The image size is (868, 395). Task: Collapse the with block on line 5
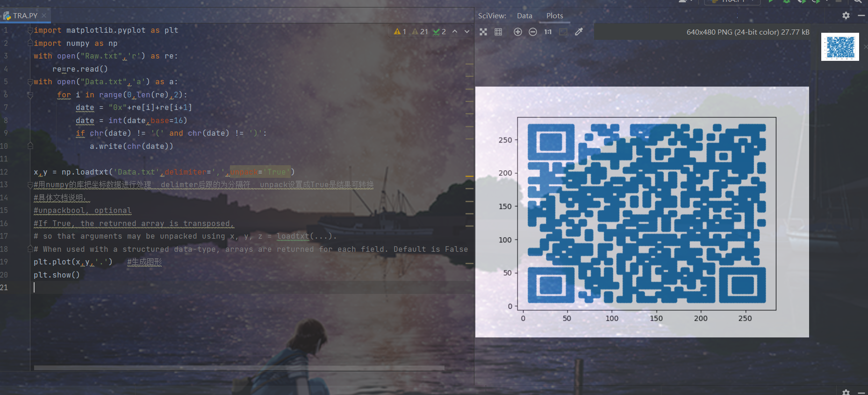pos(30,82)
